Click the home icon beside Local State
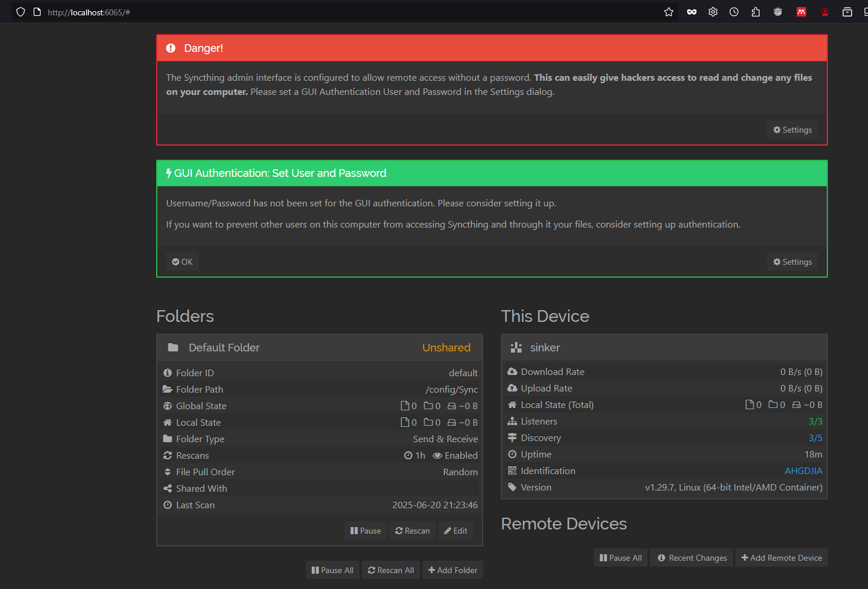The image size is (868, 589). [x=167, y=422]
